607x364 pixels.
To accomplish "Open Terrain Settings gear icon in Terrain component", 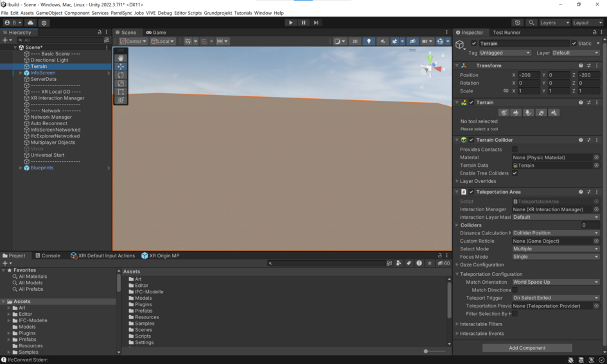I will [x=554, y=112].
